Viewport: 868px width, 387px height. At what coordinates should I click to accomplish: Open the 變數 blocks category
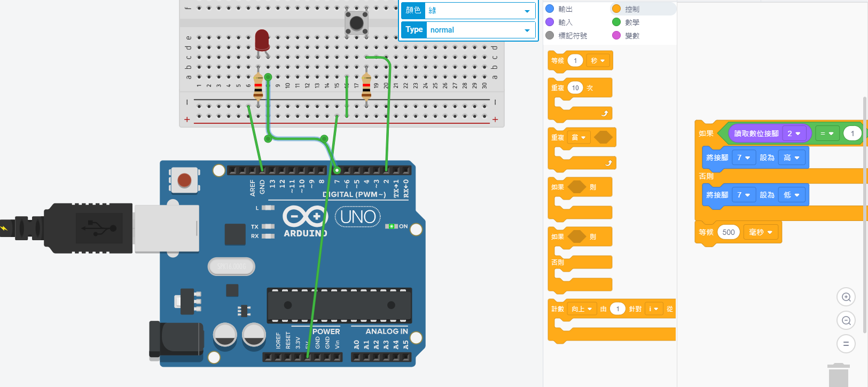632,36
